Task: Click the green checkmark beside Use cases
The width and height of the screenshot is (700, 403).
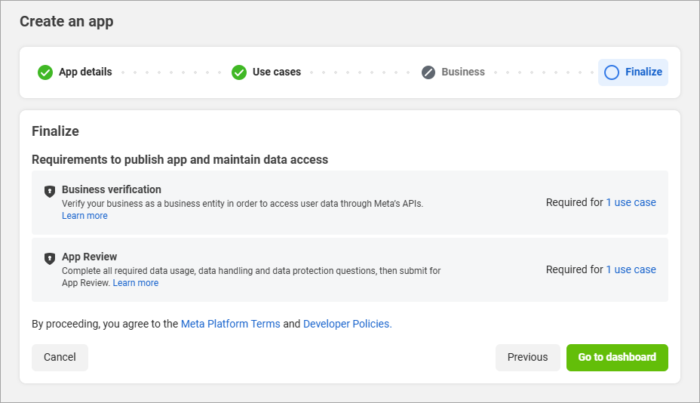Action: coord(239,72)
